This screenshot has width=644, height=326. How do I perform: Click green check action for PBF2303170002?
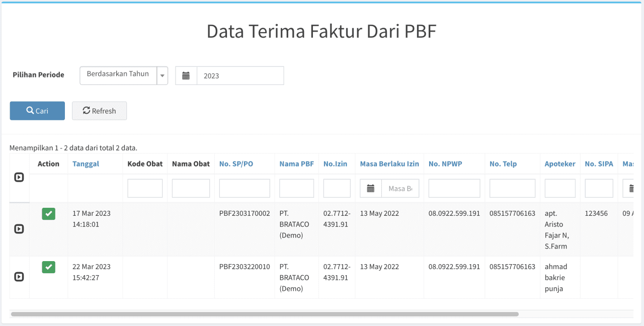pyautogui.click(x=48, y=214)
